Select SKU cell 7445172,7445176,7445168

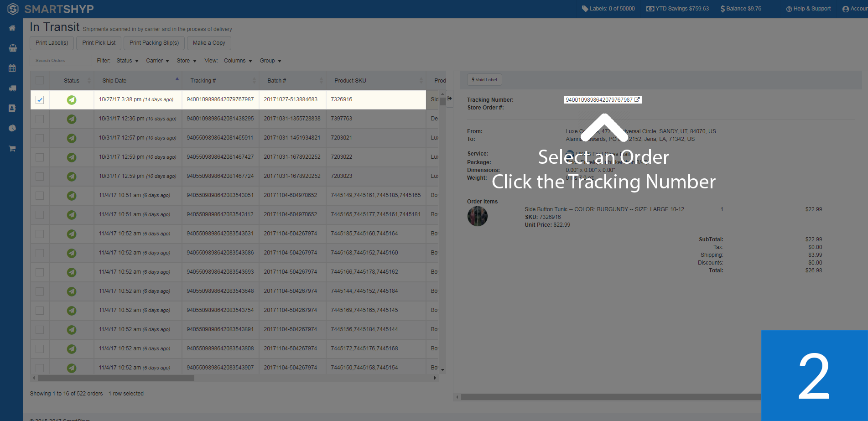[376, 349]
